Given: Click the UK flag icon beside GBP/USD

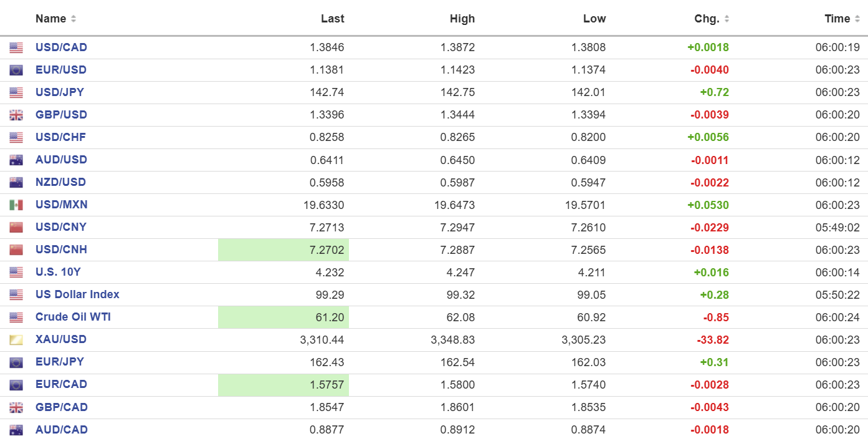Looking at the screenshot, I should click(x=16, y=115).
